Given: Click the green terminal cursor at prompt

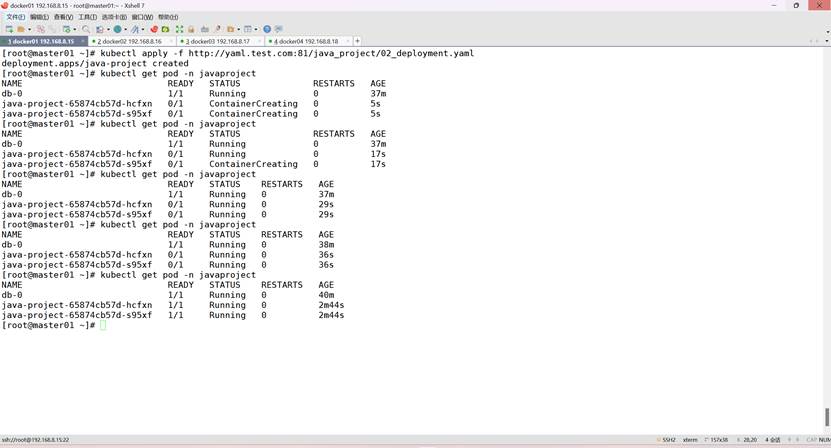Looking at the screenshot, I should [103, 325].
